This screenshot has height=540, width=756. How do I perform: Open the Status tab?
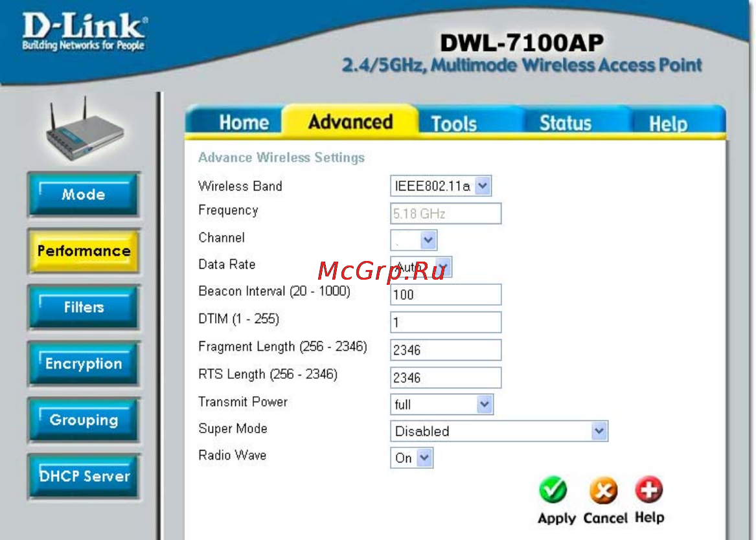pyautogui.click(x=565, y=123)
